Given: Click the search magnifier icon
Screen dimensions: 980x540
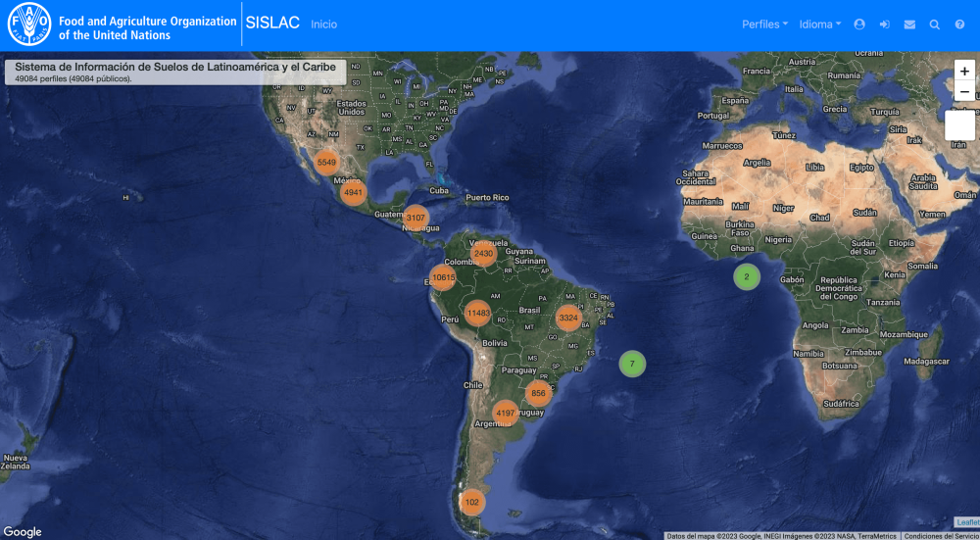Looking at the screenshot, I should 935,25.
